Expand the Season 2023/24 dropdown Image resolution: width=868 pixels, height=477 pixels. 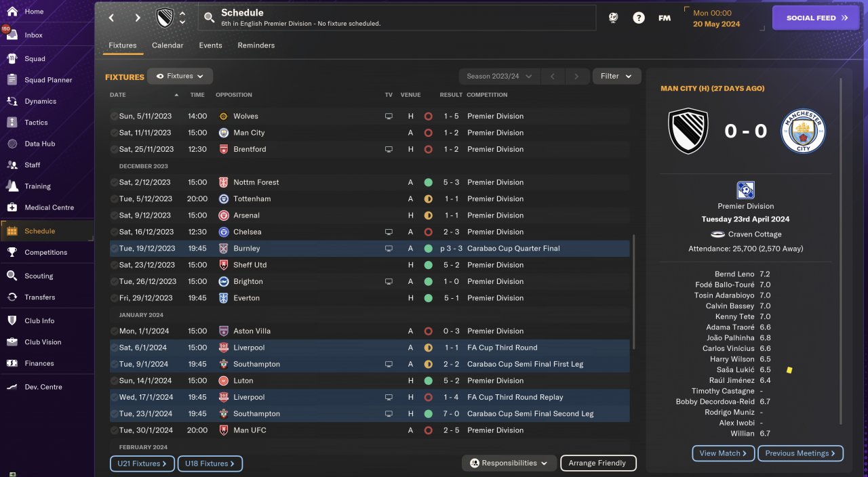click(x=499, y=77)
